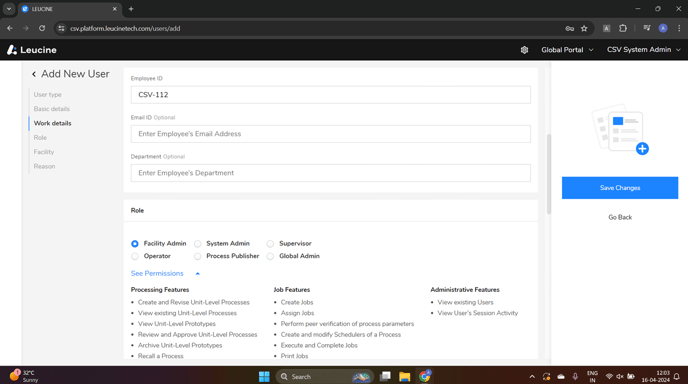Open the Wi-Fi network tray icon
The image size is (688, 384).
(609, 377)
